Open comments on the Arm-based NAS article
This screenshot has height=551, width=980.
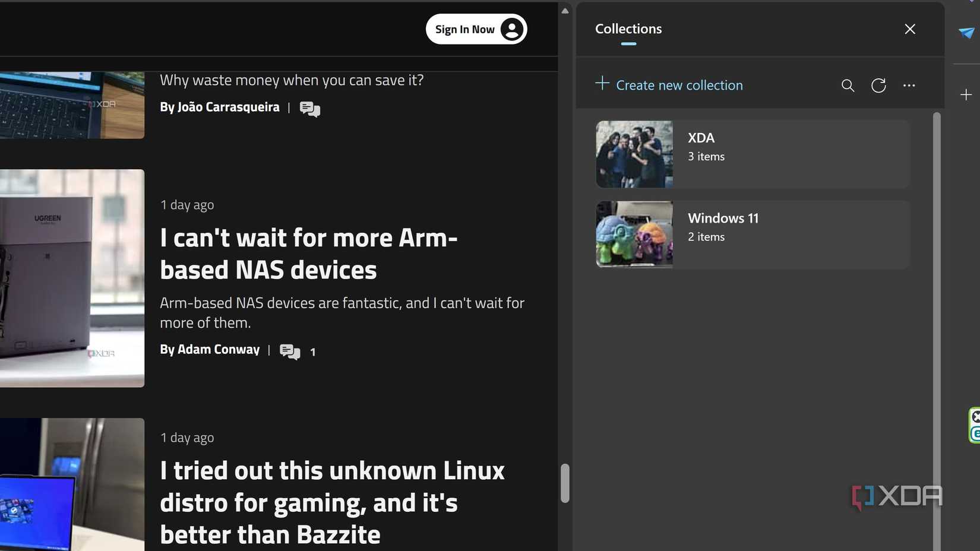[x=289, y=351]
